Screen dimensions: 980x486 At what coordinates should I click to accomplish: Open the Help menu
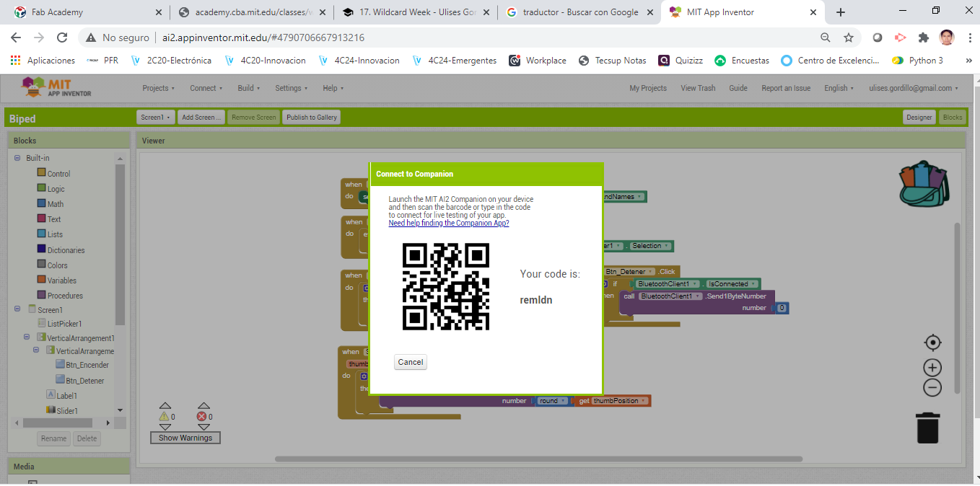click(333, 88)
